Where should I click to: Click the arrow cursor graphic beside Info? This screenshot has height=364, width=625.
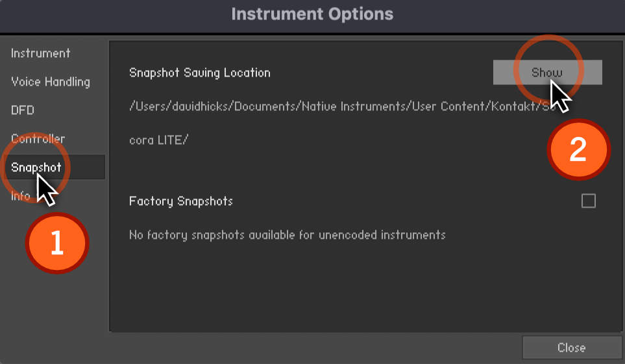(47, 189)
